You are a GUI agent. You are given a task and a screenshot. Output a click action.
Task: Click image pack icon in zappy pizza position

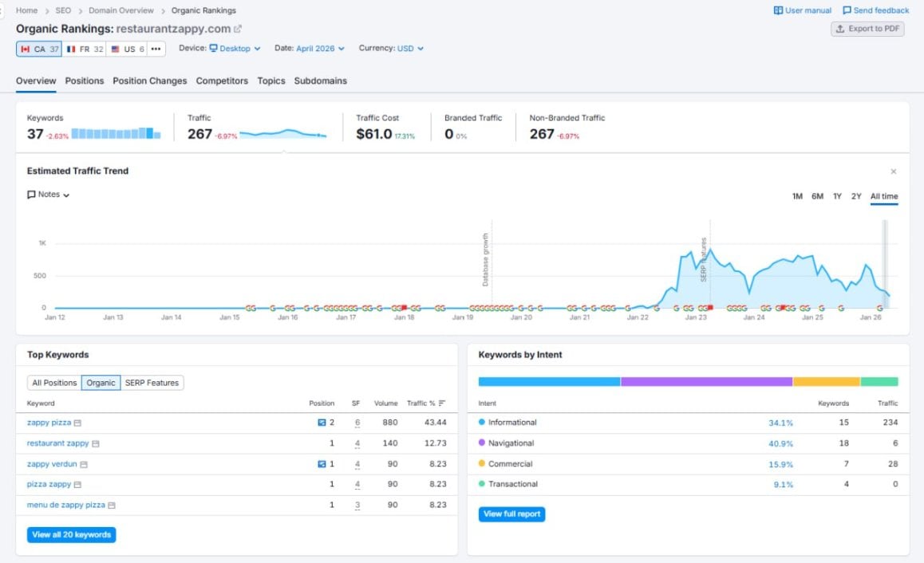(x=322, y=423)
